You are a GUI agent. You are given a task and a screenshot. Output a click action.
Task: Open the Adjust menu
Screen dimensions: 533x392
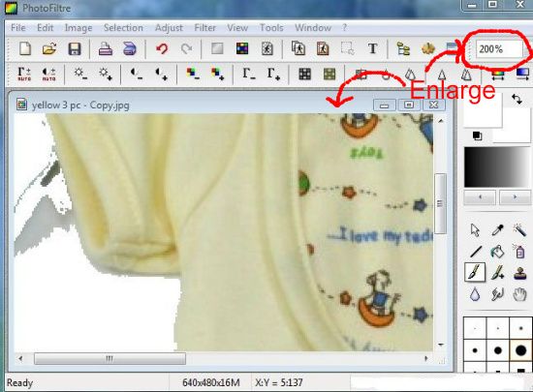click(x=169, y=27)
